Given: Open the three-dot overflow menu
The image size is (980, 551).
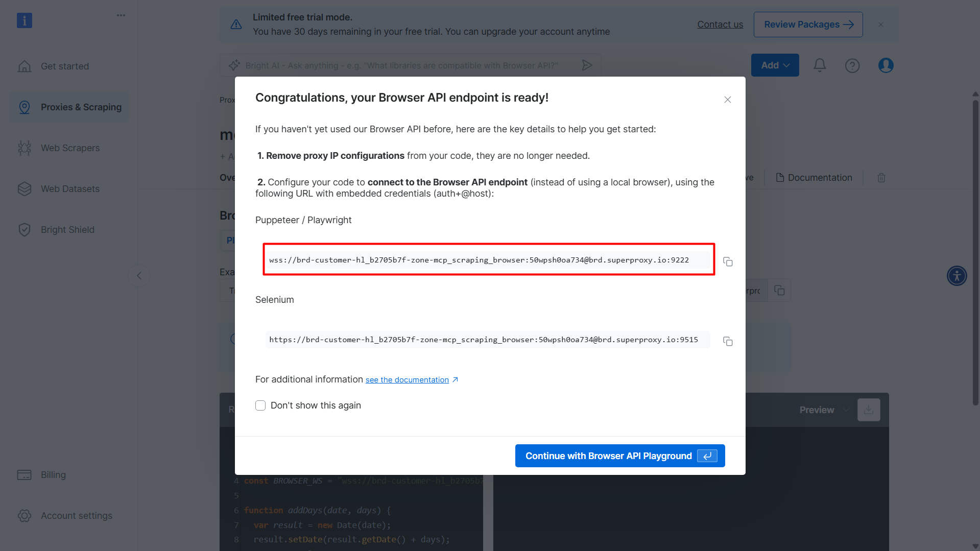Looking at the screenshot, I should (x=121, y=15).
